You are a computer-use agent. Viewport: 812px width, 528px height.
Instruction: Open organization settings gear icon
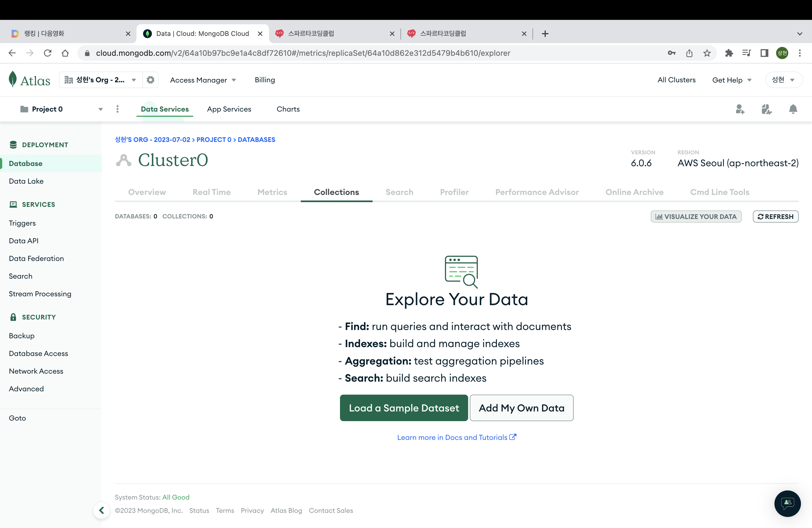point(151,80)
